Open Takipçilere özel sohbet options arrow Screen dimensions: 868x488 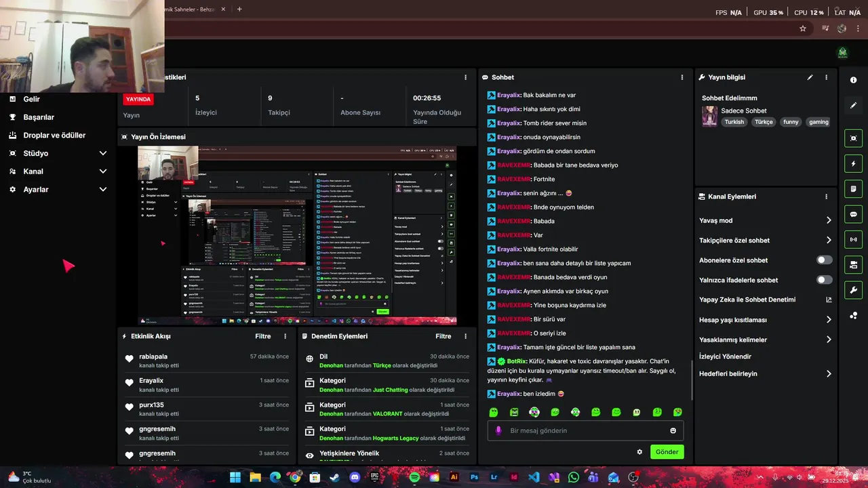pos(829,240)
